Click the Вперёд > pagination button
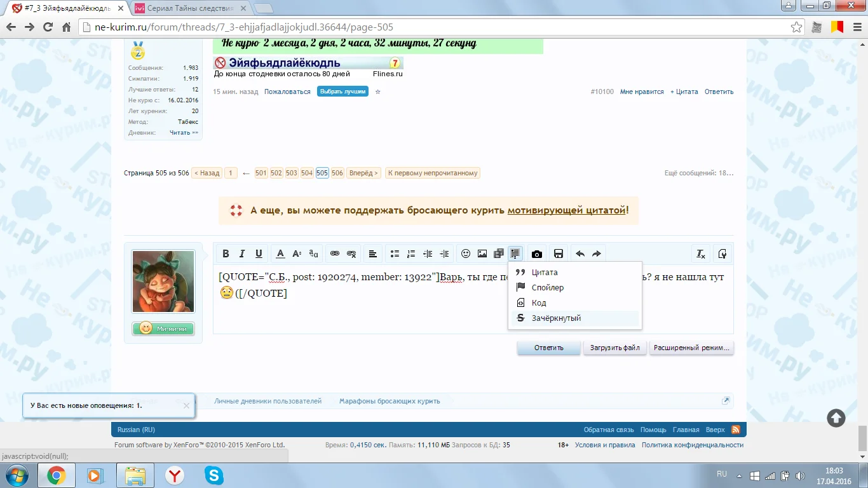 coord(363,173)
